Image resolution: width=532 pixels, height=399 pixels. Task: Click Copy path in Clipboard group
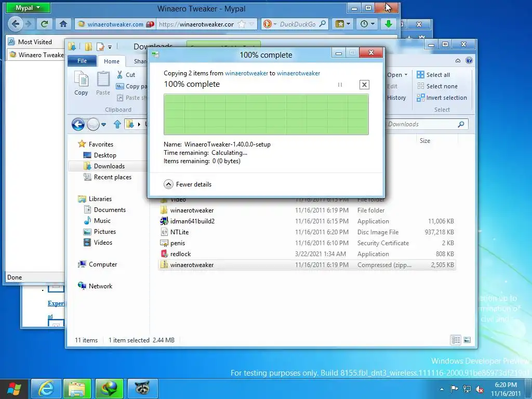click(131, 86)
